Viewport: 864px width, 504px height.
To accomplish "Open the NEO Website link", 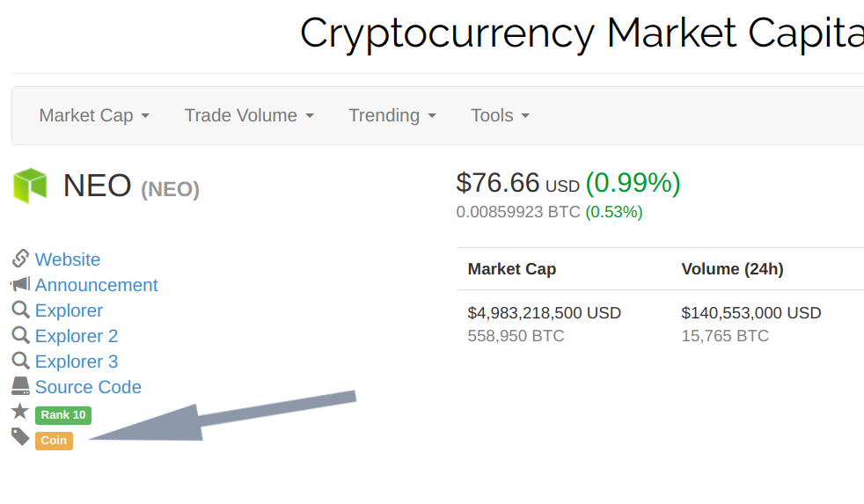I will click(68, 259).
